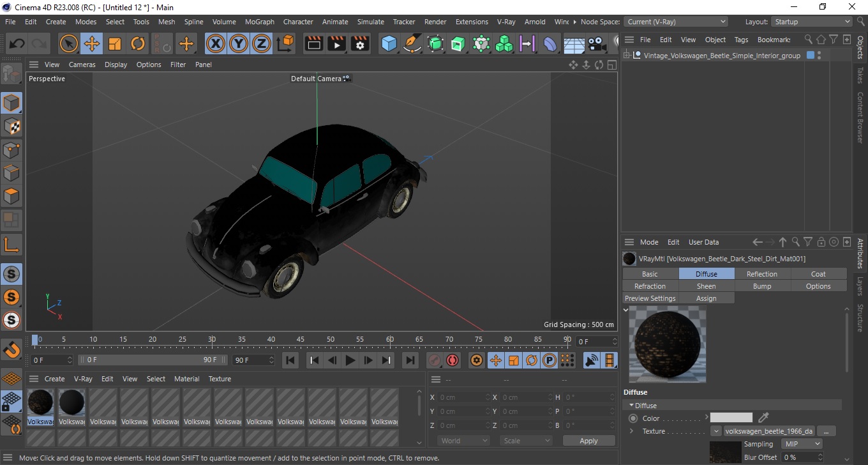The width and height of the screenshot is (868, 465).
Task: Open the World coordinate dropdown
Action: click(x=464, y=441)
